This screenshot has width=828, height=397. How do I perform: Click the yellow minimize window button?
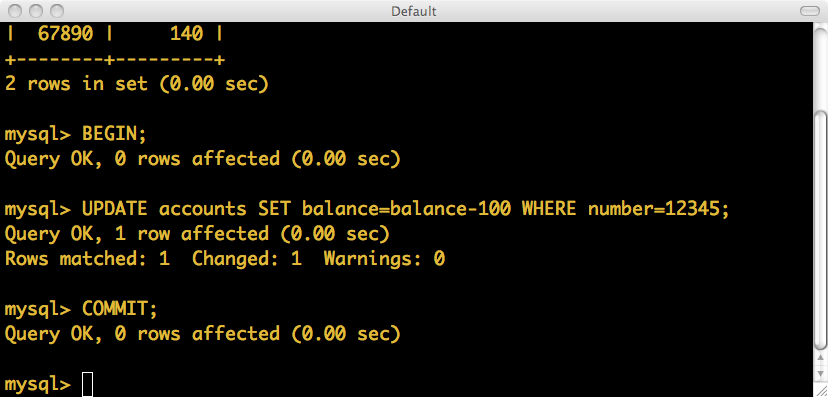tap(36, 11)
